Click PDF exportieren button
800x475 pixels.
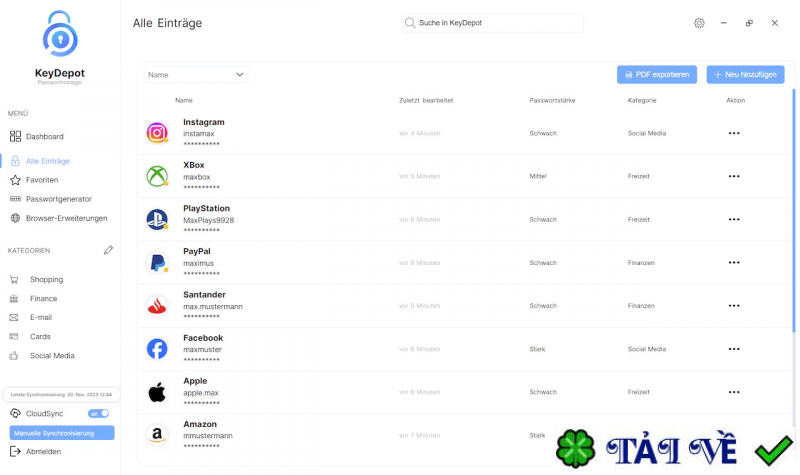(x=657, y=74)
